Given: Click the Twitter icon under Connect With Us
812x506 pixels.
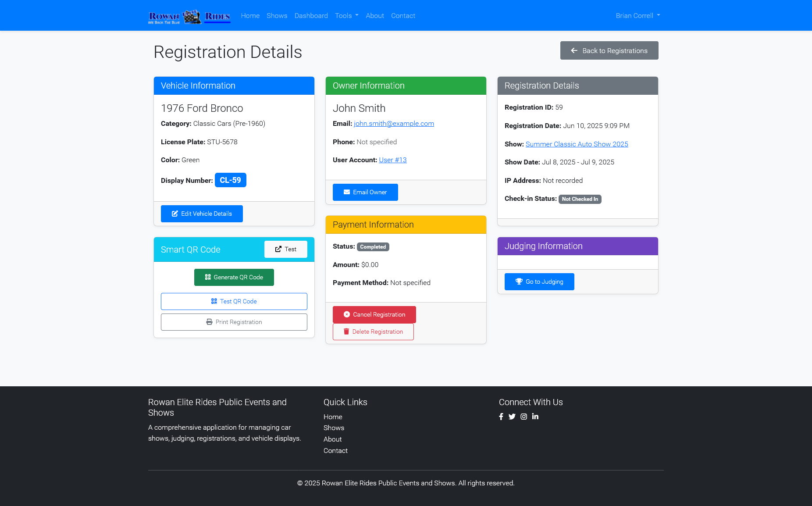Looking at the screenshot, I should (x=512, y=417).
